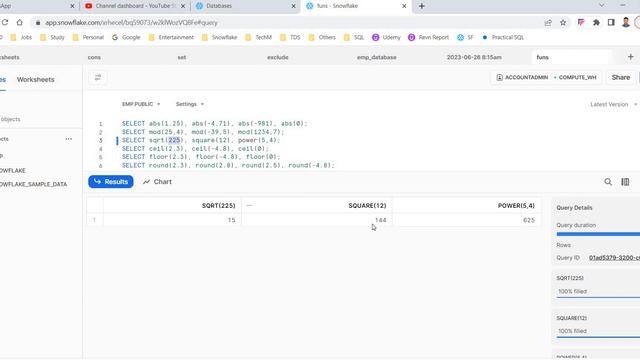Open the Practical SQL bookmark
This screenshot has height=360, width=640.
click(502, 37)
